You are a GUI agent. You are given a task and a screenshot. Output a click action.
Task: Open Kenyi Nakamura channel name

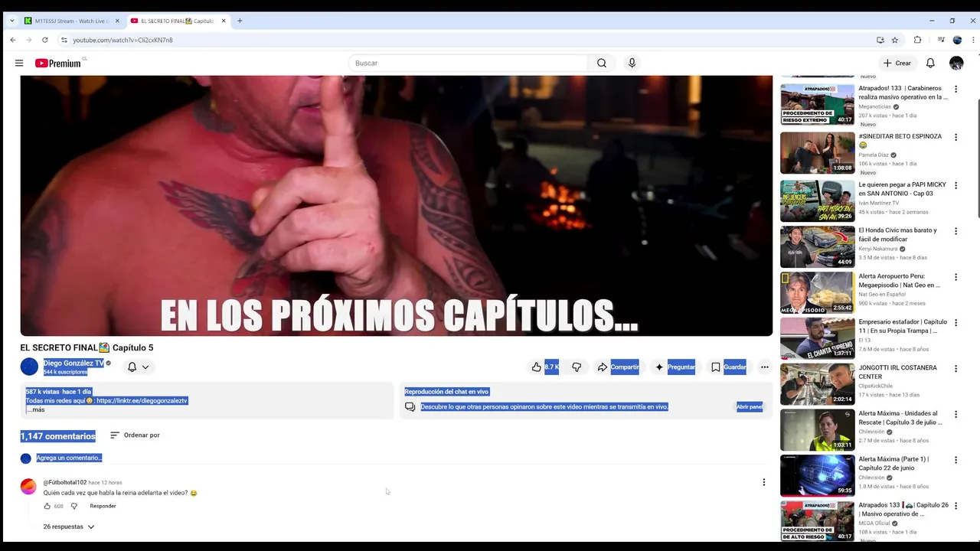(x=879, y=249)
